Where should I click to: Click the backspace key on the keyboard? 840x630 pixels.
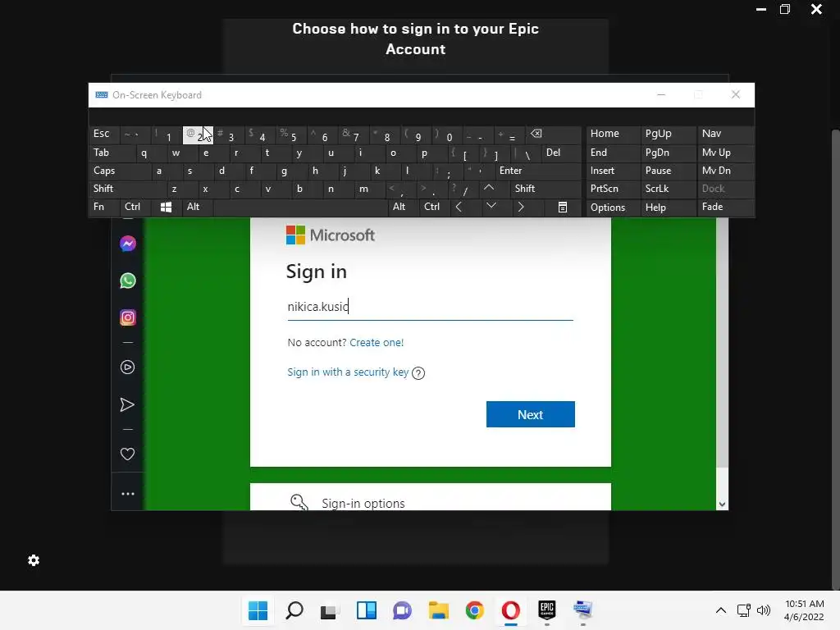click(x=553, y=135)
